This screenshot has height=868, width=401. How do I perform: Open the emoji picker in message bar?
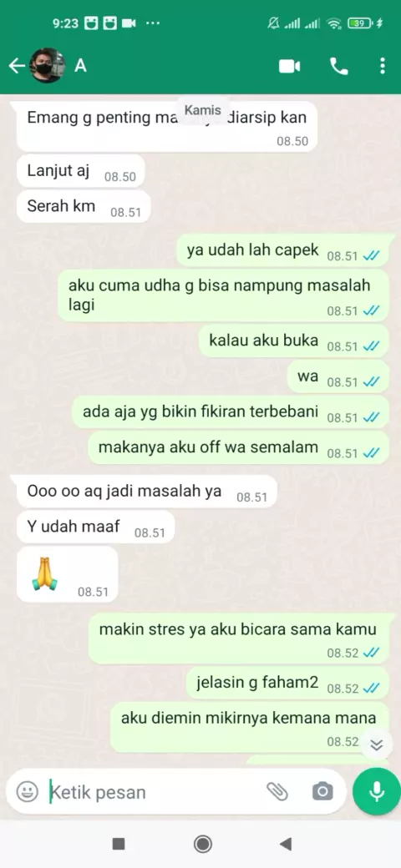(x=27, y=791)
